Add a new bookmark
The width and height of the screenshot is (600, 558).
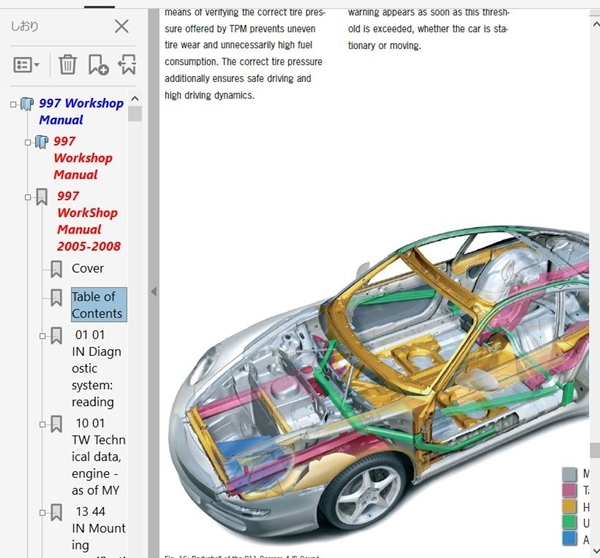pyautogui.click(x=98, y=64)
